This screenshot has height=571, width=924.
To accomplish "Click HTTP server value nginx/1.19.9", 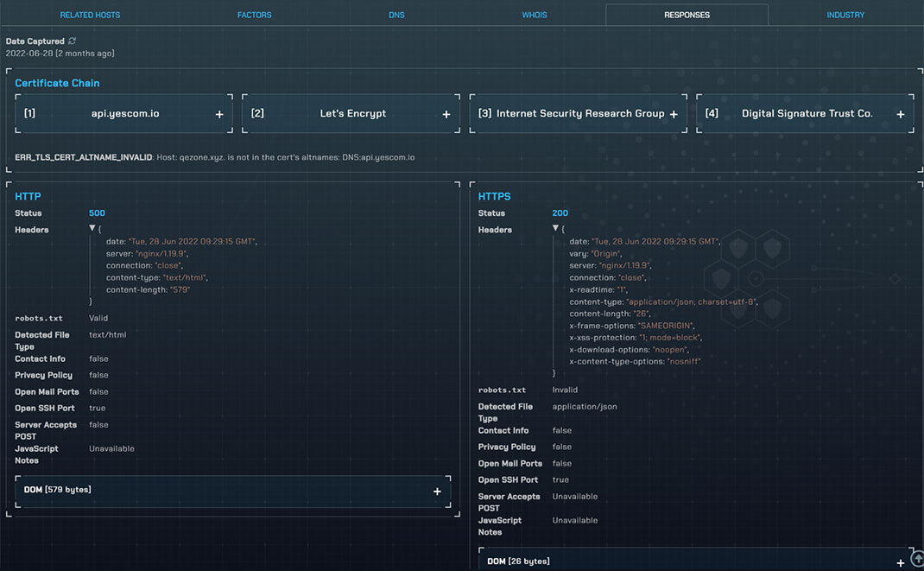I will [x=161, y=253].
